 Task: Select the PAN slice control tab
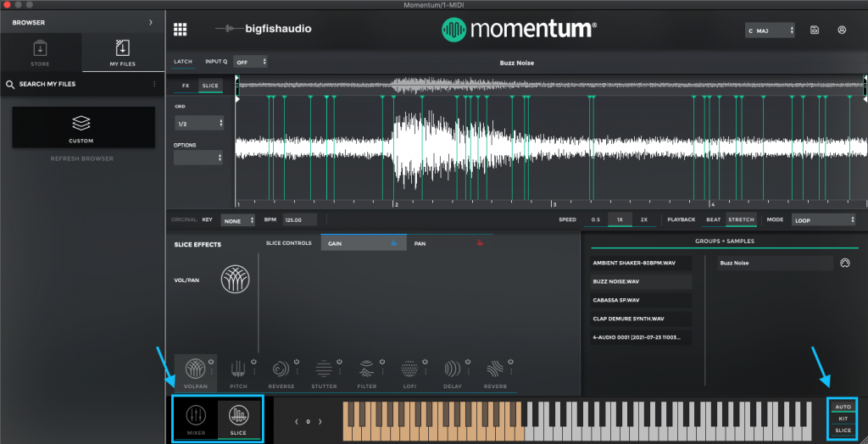[x=449, y=243]
